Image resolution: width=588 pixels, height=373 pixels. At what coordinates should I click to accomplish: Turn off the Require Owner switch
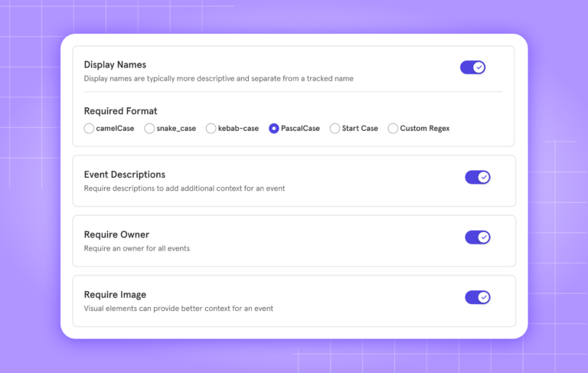coord(478,237)
